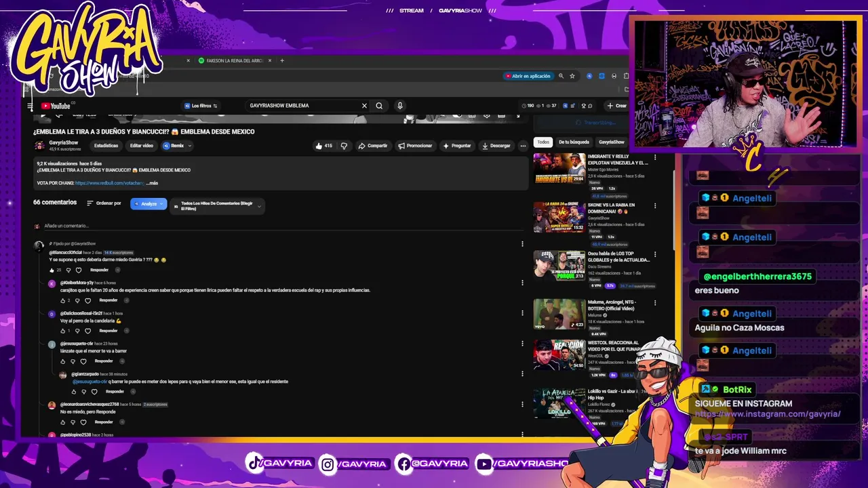The width and height of the screenshot is (868, 488).
Task: Expand description with '...más'
Action: [152, 183]
